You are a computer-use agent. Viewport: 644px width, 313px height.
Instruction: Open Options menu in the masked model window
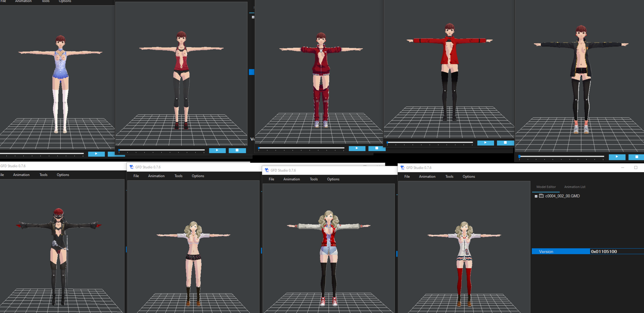(63, 175)
